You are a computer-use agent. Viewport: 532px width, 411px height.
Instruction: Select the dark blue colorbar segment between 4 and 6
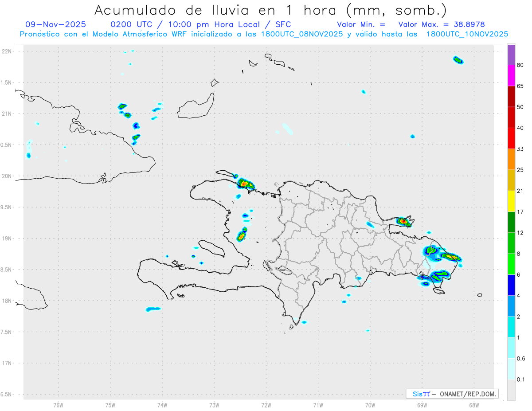[511, 284]
